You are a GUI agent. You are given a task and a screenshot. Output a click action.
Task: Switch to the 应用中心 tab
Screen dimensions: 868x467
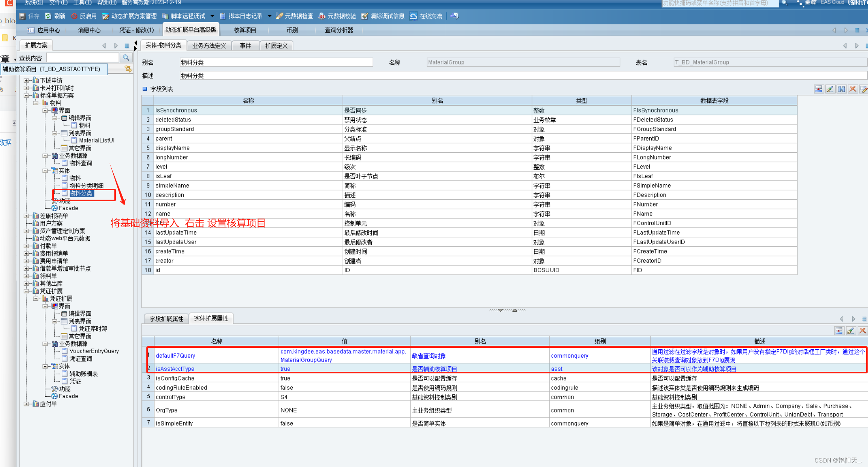click(x=44, y=30)
